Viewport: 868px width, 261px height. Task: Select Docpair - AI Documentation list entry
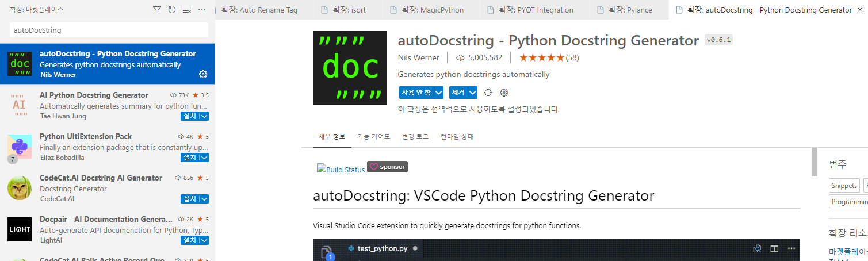108,229
